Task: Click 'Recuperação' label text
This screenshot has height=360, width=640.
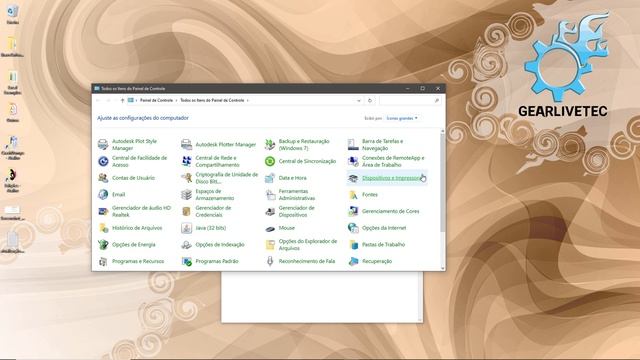Action: [x=377, y=261]
